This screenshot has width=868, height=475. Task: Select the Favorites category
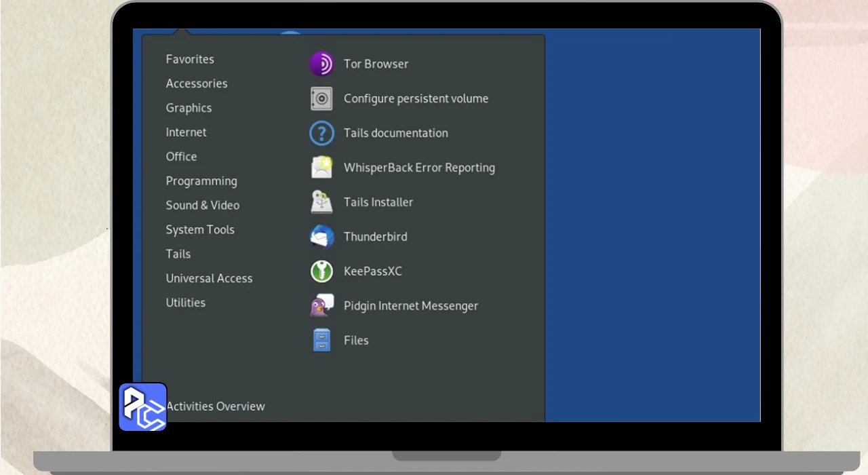tap(190, 59)
